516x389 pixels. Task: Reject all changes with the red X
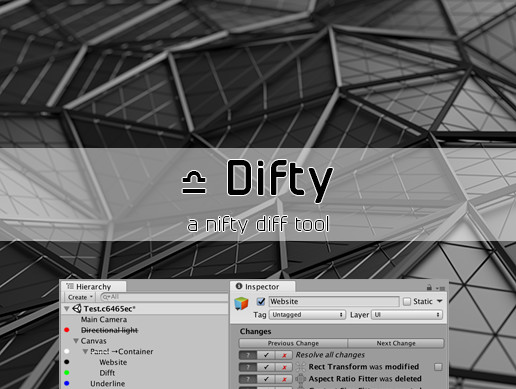coord(284,355)
